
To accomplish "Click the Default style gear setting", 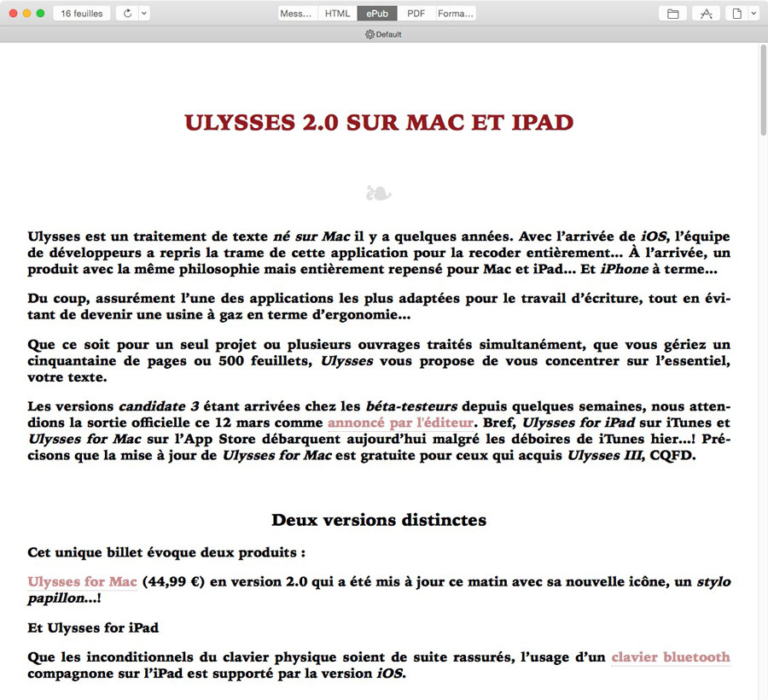I will (383, 34).
